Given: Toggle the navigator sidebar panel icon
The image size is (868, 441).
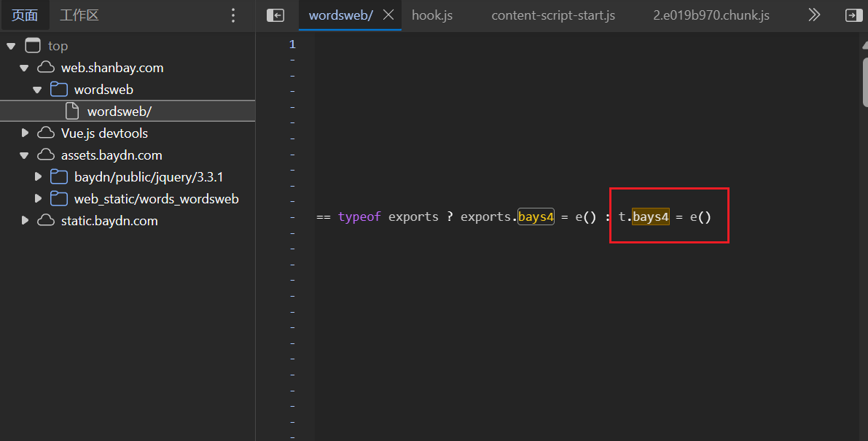Looking at the screenshot, I should click(275, 15).
